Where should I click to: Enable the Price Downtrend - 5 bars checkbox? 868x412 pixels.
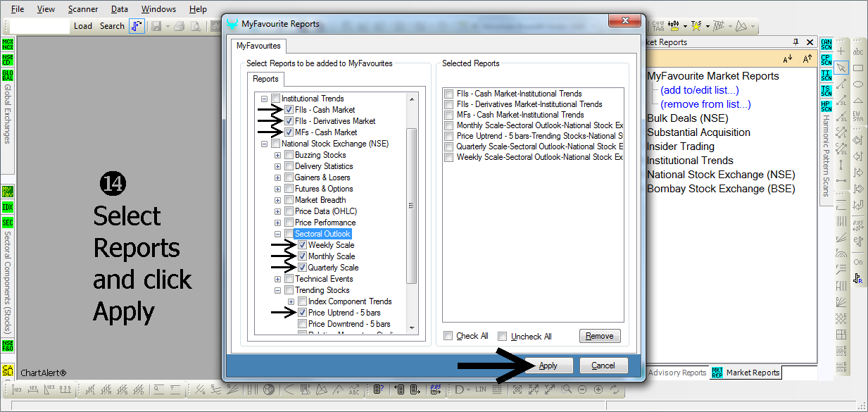click(x=303, y=324)
